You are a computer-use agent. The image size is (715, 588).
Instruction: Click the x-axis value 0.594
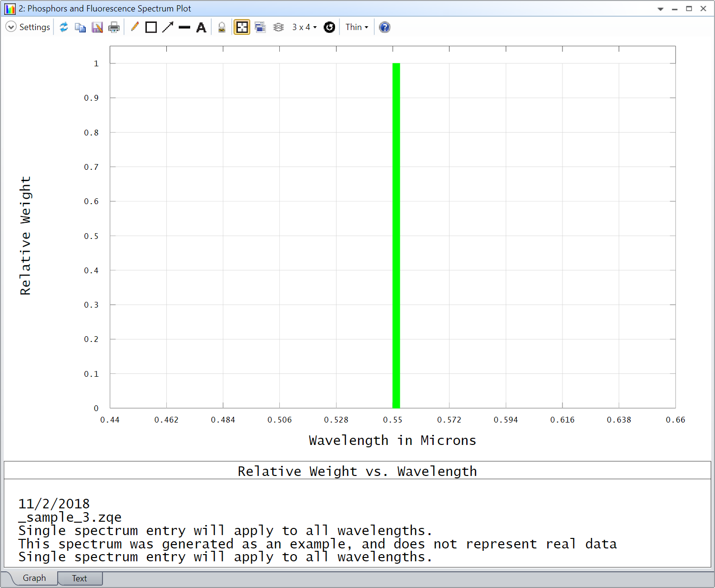click(x=506, y=420)
